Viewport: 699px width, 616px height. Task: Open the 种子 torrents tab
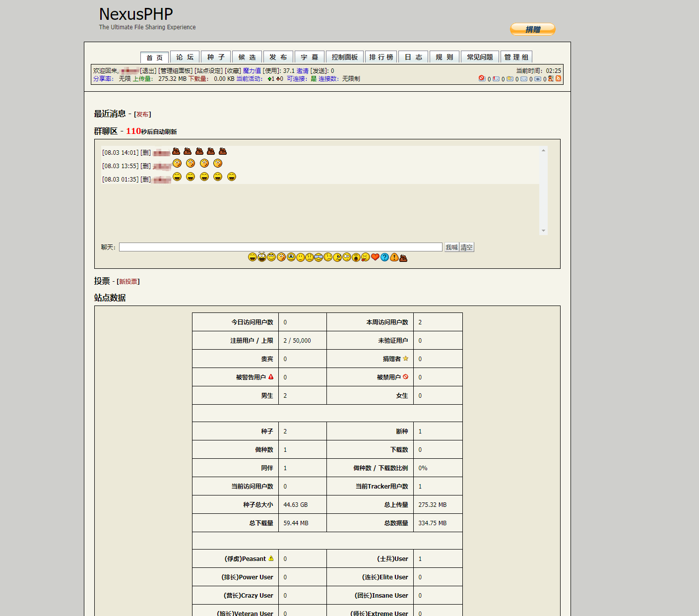pyautogui.click(x=216, y=57)
